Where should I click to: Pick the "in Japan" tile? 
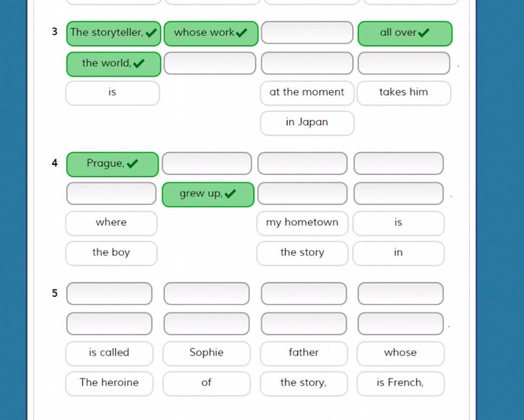coord(307,123)
